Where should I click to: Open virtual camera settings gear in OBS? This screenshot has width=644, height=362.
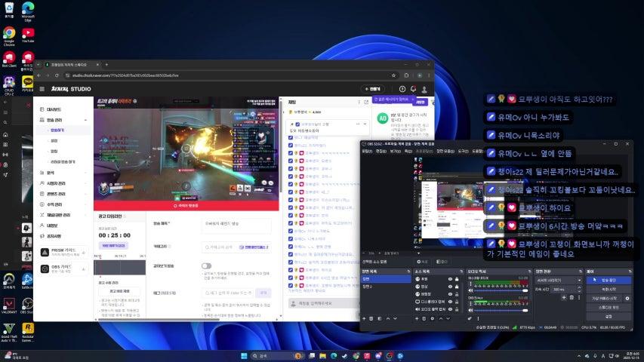(627, 299)
